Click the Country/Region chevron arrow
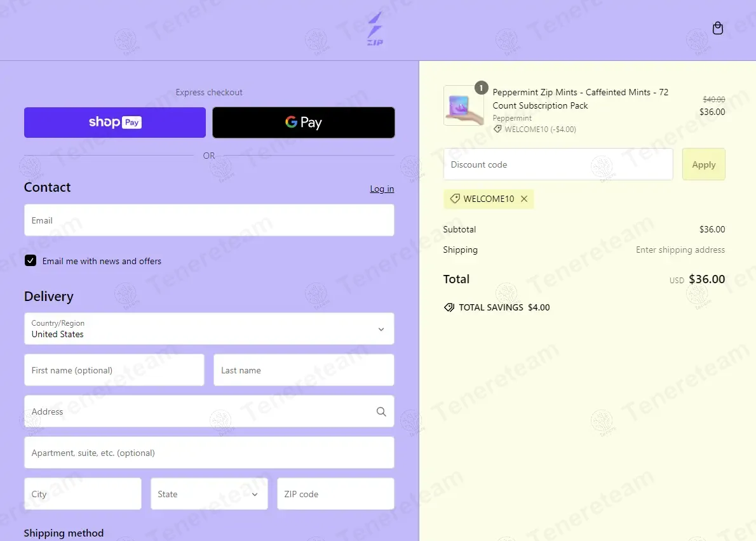The width and height of the screenshot is (756, 541). (x=381, y=330)
